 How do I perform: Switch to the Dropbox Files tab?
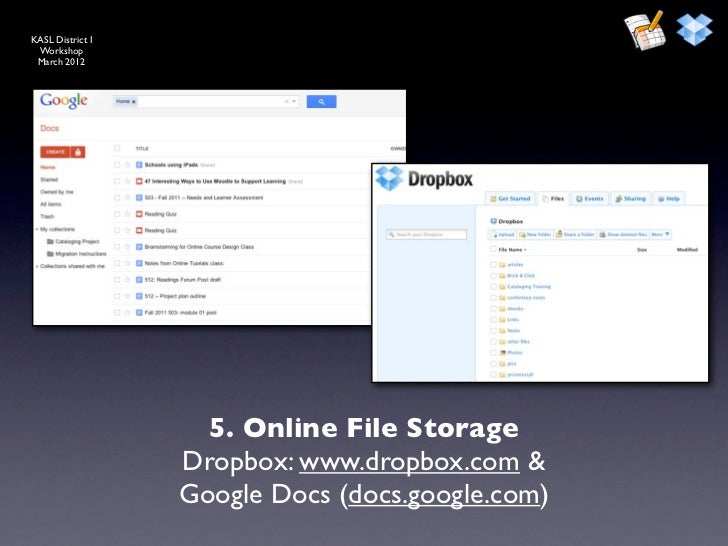click(553, 199)
